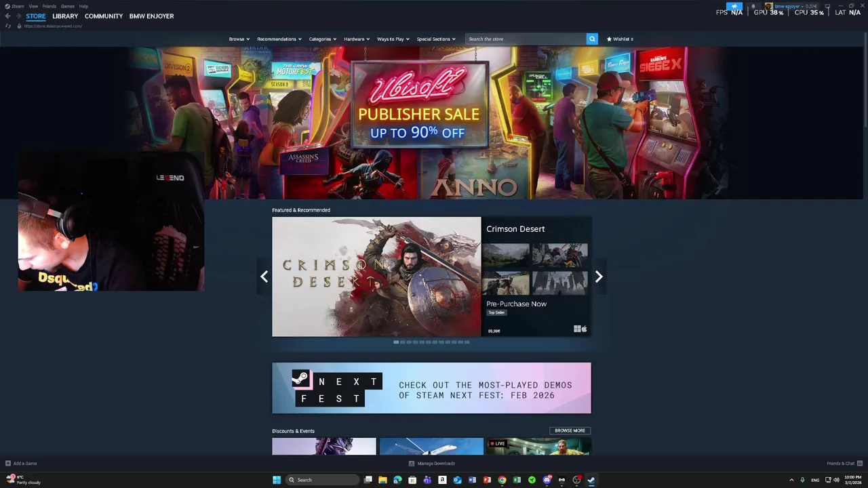Open the Games menu
868x488 pixels.
tap(68, 6)
